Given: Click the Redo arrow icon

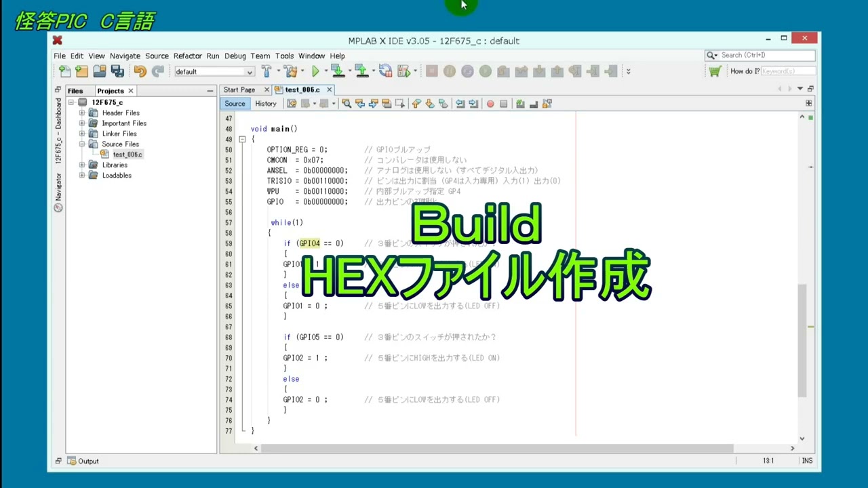Looking at the screenshot, I should (157, 71).
